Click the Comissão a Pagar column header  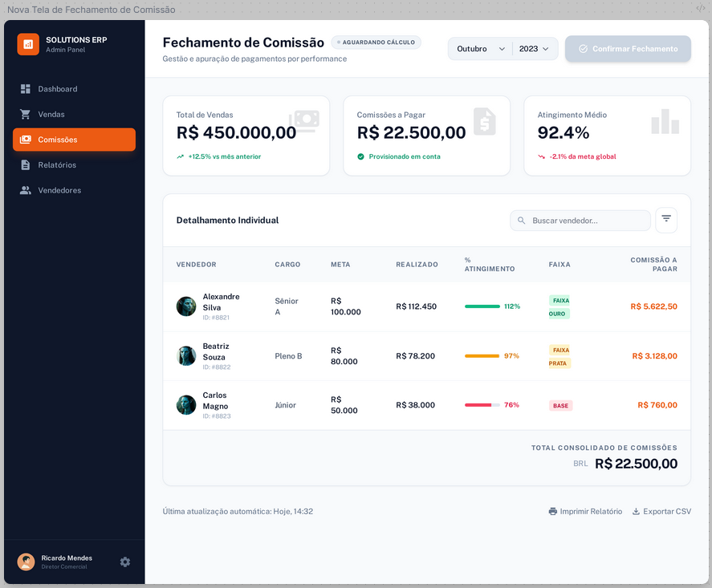pyautogui.click(x=654, y=265)
